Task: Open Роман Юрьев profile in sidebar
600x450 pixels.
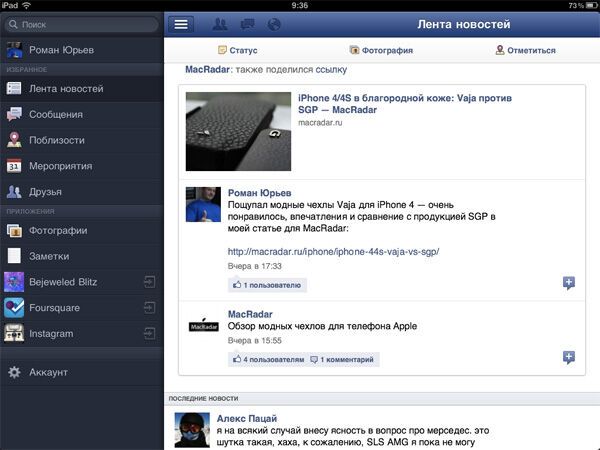Action: (x=82, y=50)
